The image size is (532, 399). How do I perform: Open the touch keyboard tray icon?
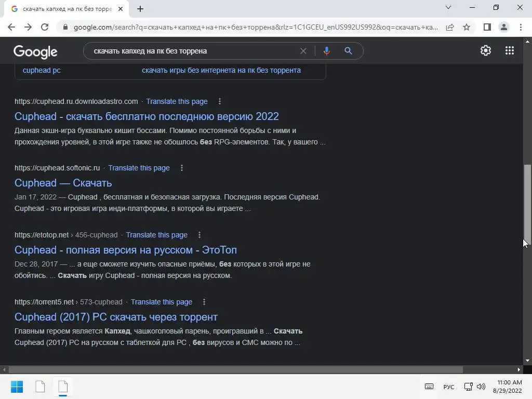(429, 387)
